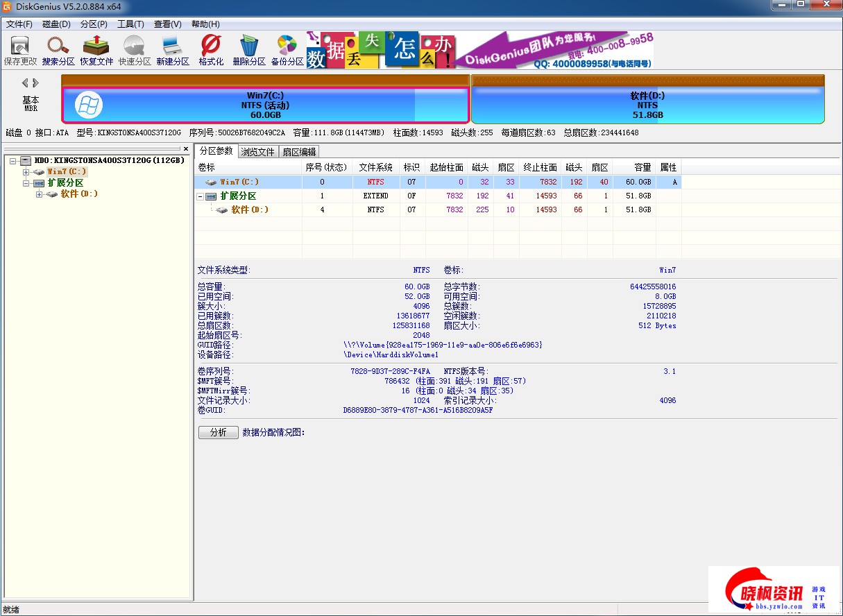Image resolution: width=843 pixels, height=616 pixels.
Task: Open the 磁盘(D) menu
Action: click(56, 24)
